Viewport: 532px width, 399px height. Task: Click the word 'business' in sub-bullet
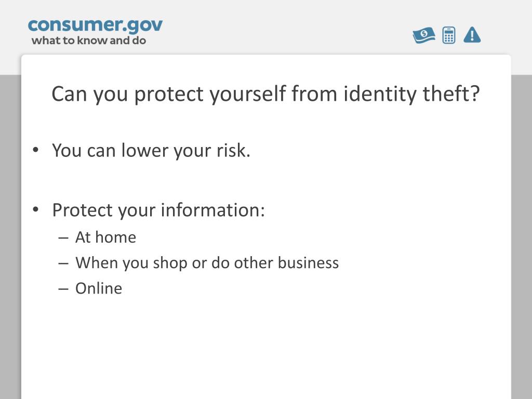[309, 262]
